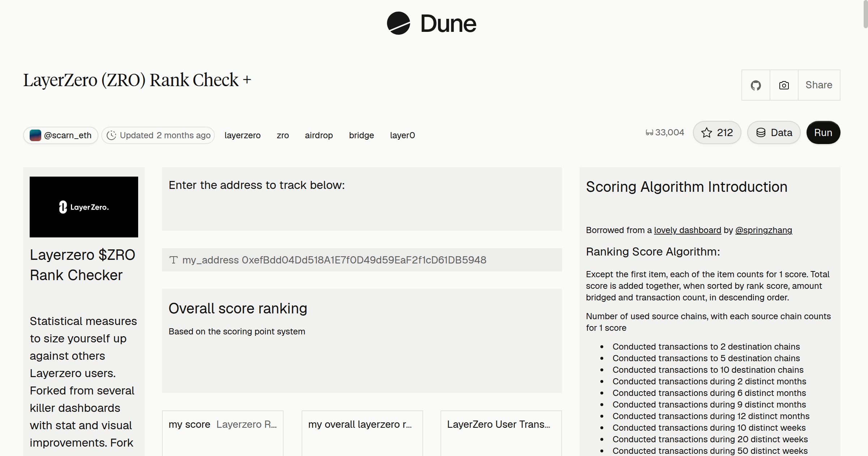
Task: Click the my overall layerzero r... widget title
Action: [360, 424]
